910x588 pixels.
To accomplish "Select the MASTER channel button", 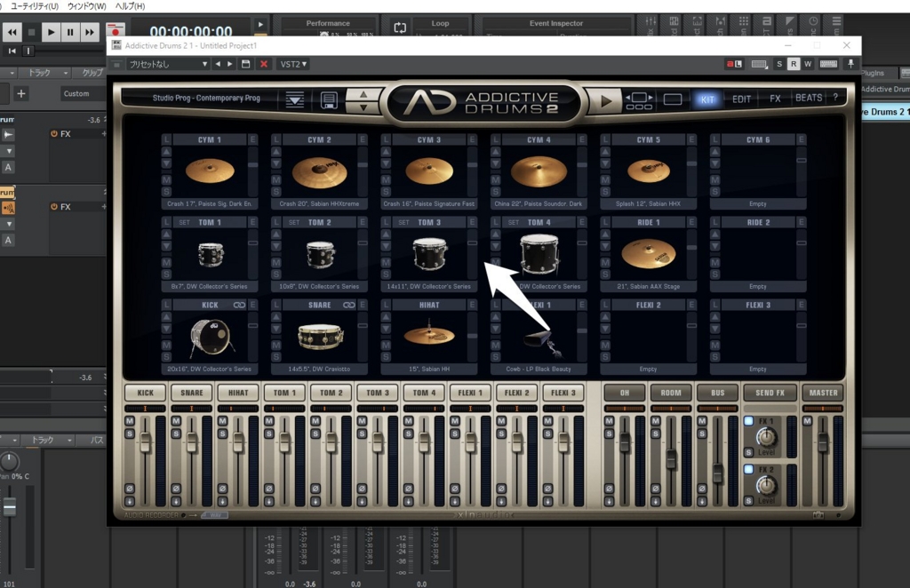I will point(823,393).
